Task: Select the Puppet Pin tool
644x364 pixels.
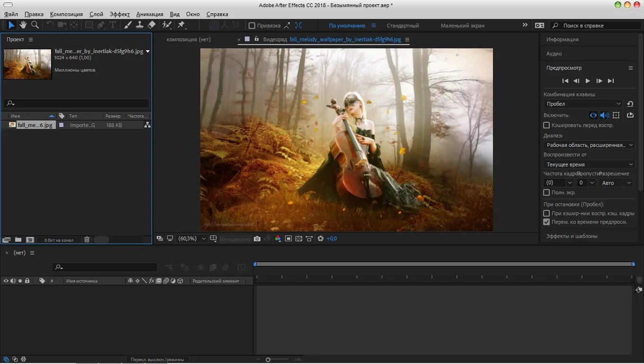Action: tap(181, 25)
